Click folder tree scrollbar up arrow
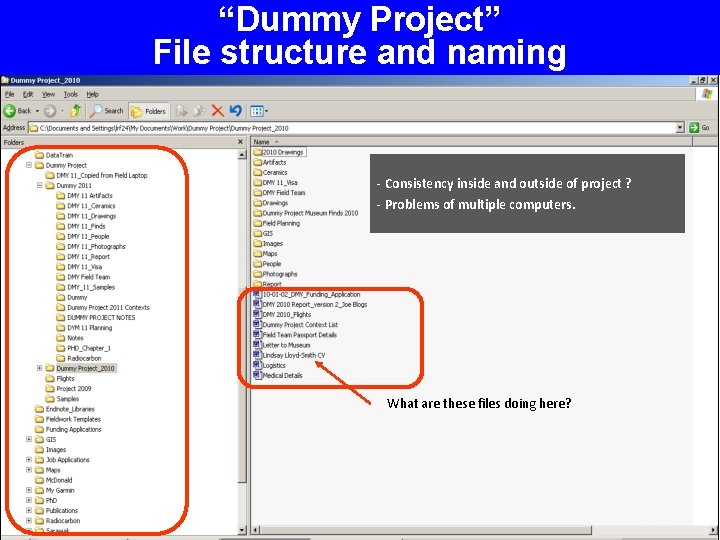Viewport: 720px width, 540px height. pos(242,155)
